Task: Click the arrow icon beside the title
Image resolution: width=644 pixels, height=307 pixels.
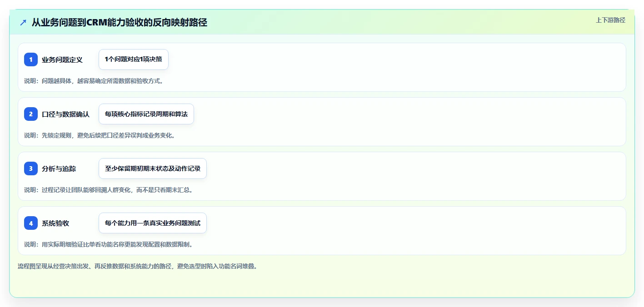Action: pyautogui.click(x=23, y=22)
